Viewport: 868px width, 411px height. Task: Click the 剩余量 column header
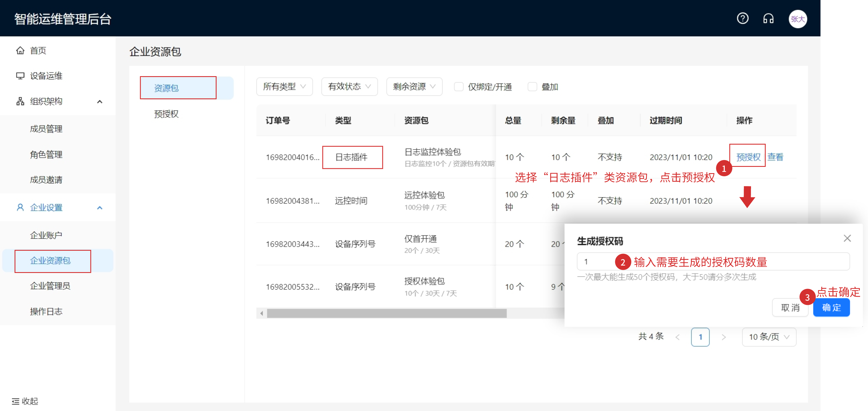(563, 120)
